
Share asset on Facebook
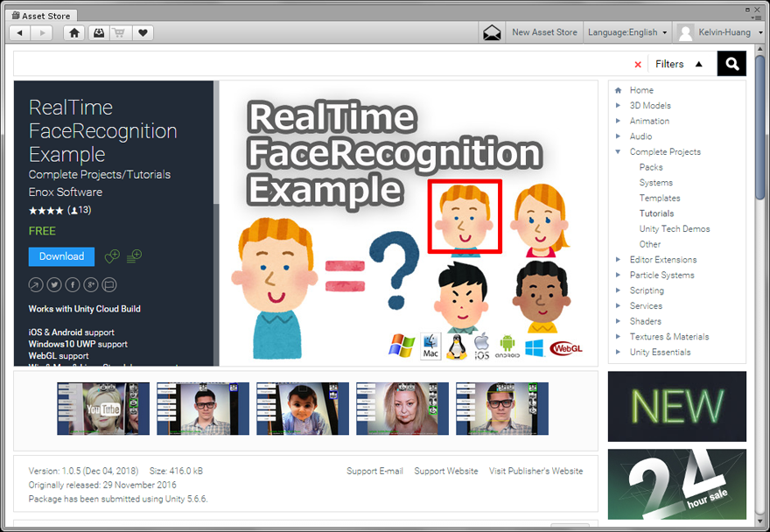[73, 284]
